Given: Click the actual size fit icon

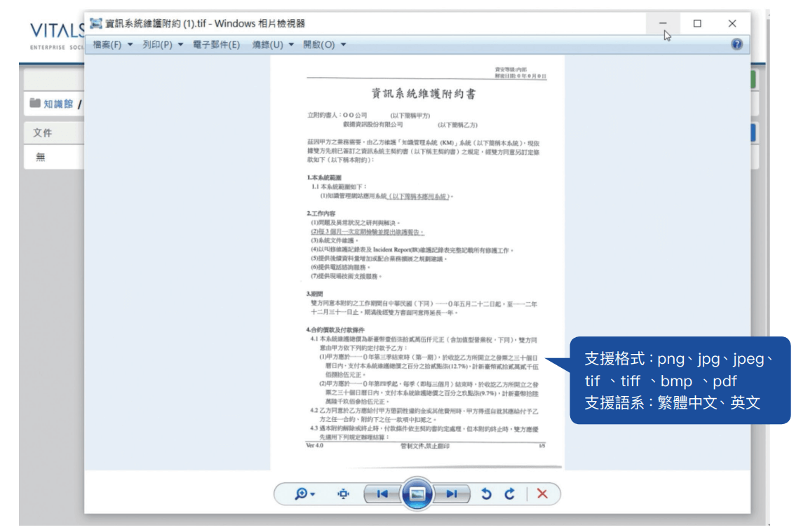Looking at the screenshot, I should (x=343, y=494).
